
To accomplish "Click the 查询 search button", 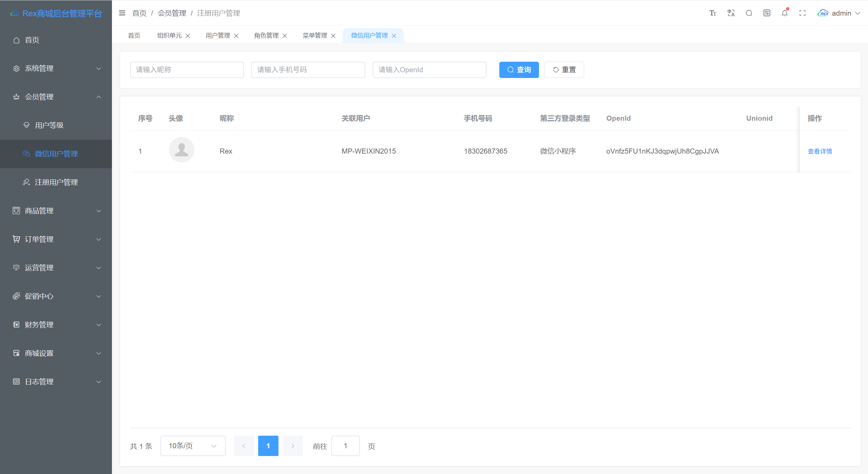I will (519, 70).
